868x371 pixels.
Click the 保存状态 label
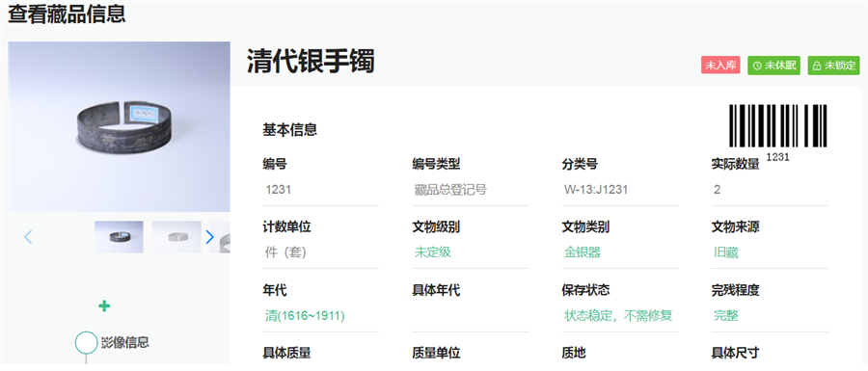[585, 290]
